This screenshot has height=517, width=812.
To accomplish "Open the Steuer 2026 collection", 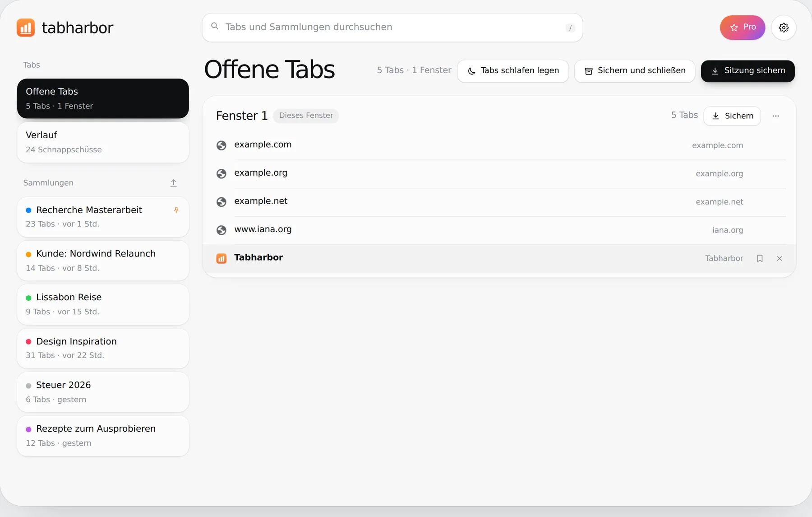I will (103, 392).
